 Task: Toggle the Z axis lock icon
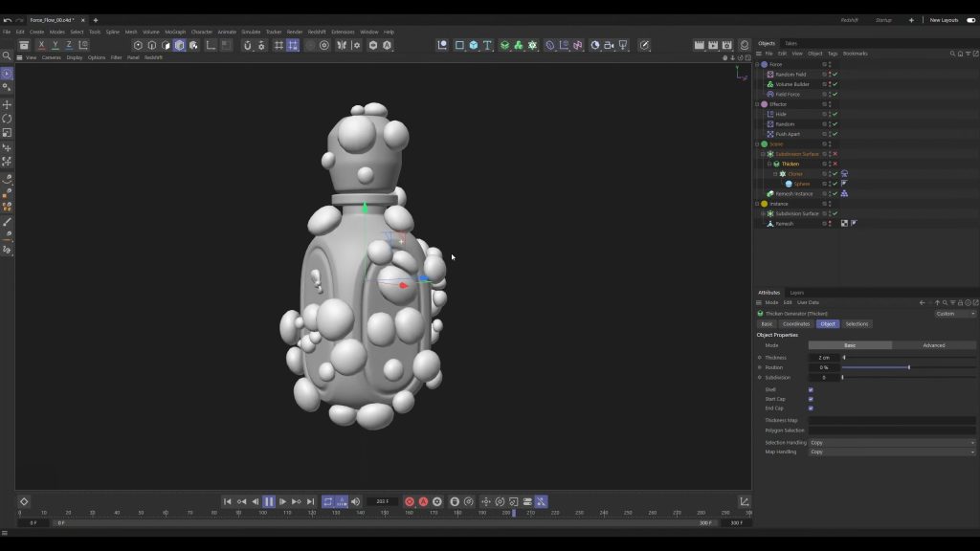tap(69, 45)
